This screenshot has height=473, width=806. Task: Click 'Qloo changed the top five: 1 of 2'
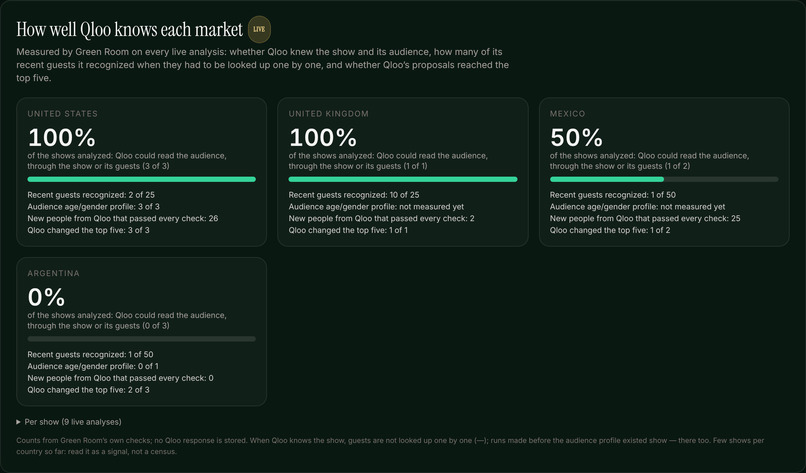[x=610, y=230]
